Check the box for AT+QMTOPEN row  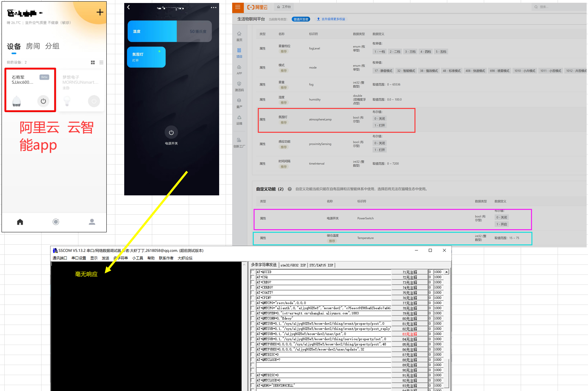click(x=253, y=313)
